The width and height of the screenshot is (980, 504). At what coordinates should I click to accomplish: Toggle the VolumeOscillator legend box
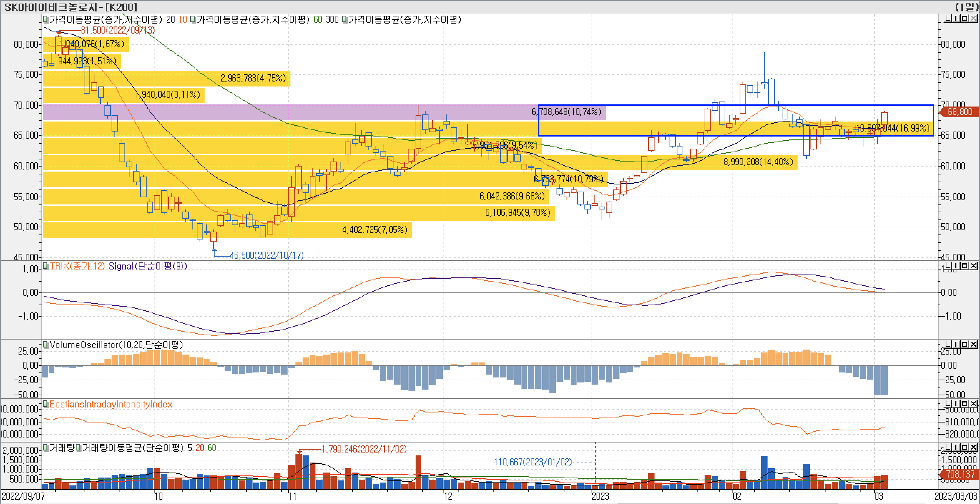click(x=45, y=345)
